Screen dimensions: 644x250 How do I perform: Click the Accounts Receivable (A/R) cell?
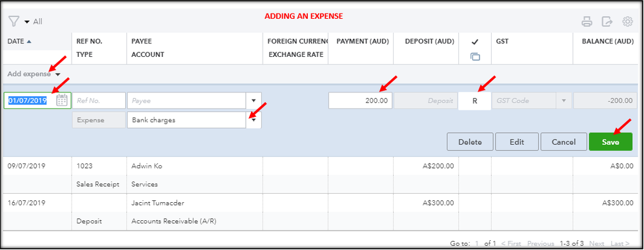(174, 221)
